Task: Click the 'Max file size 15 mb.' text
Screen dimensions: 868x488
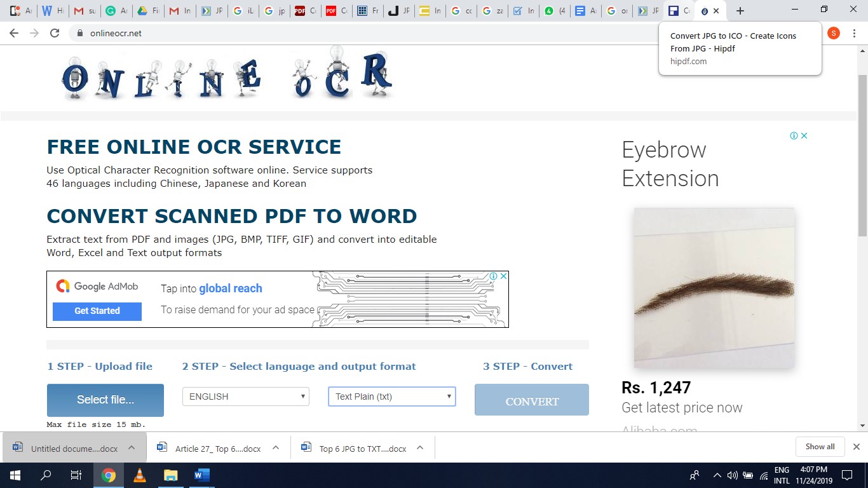Action: tap(97, 424)
